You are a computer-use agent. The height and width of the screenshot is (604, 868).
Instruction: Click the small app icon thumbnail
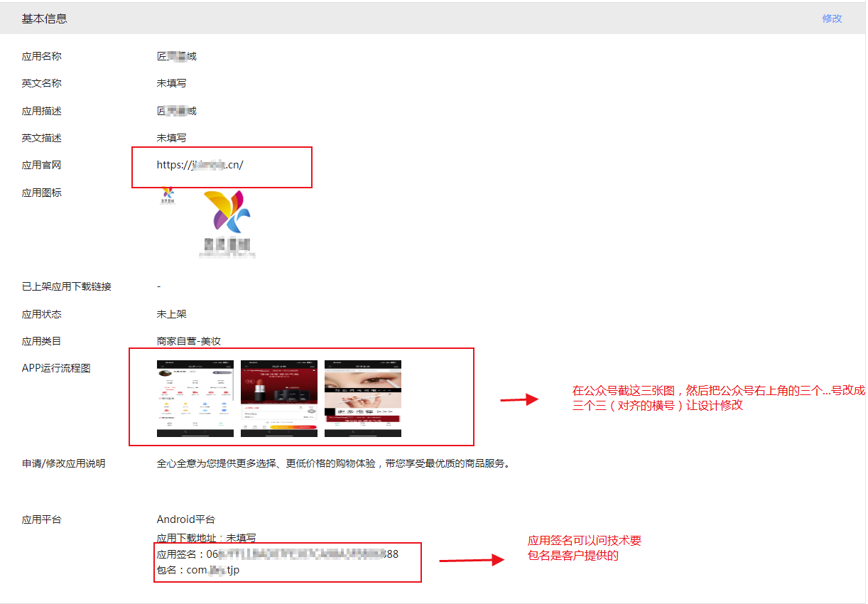click(168, 194)
